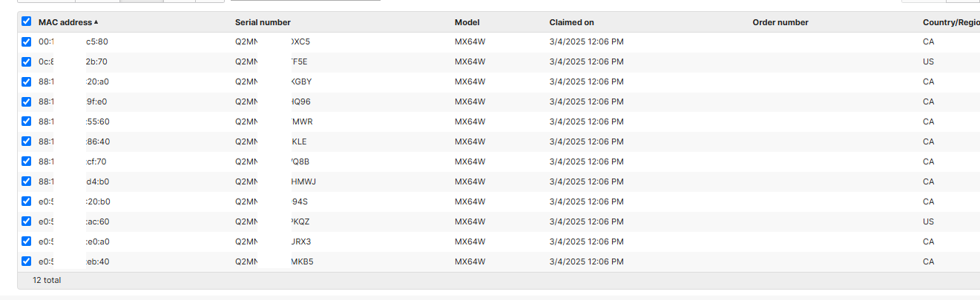
Task: Click the Order number column header
Action: pyautogui.click(x=780, y=22)
